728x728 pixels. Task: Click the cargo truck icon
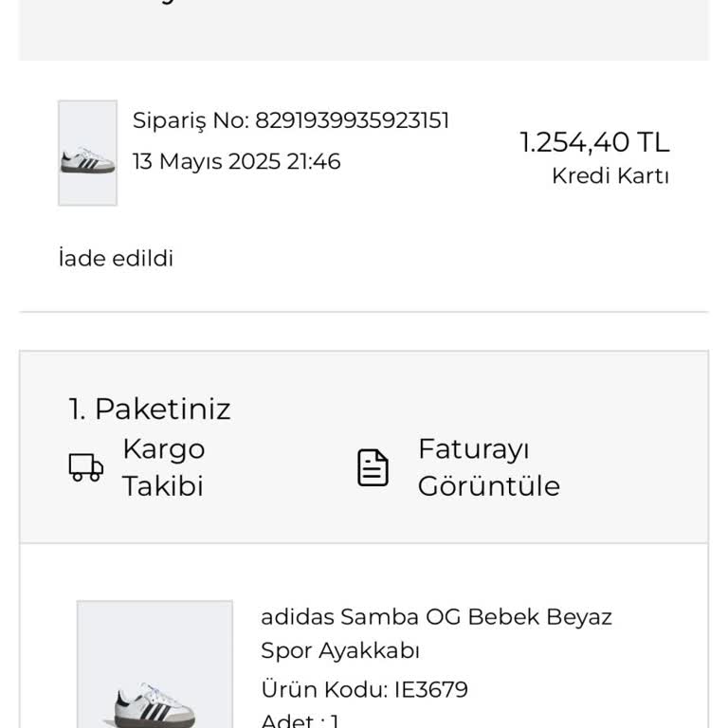coord(86,466)
